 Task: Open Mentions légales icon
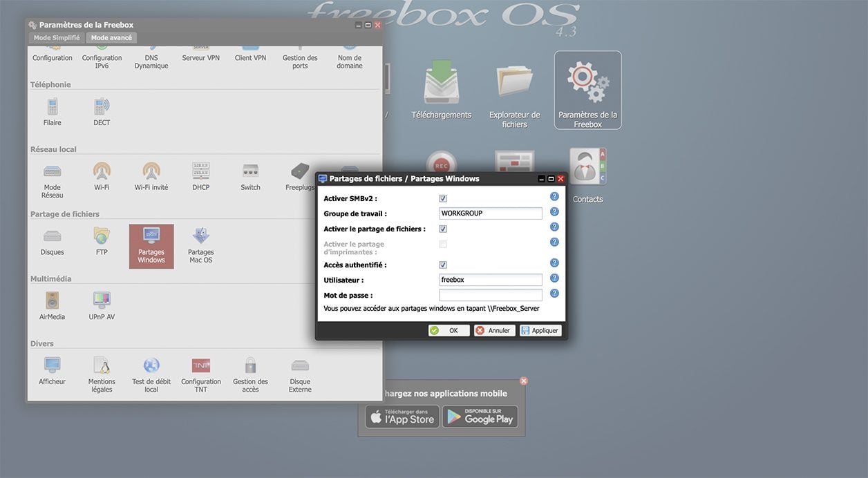coord(102,375)
